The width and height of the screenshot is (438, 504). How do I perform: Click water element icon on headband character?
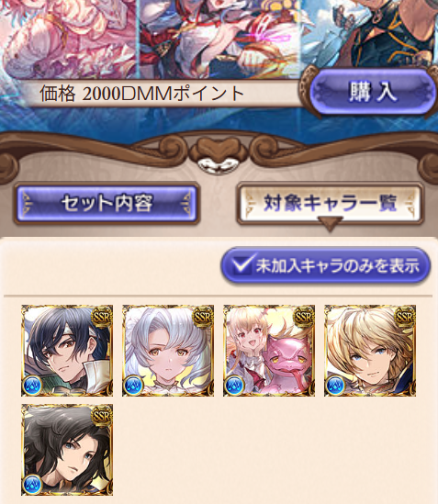(32, 385)
